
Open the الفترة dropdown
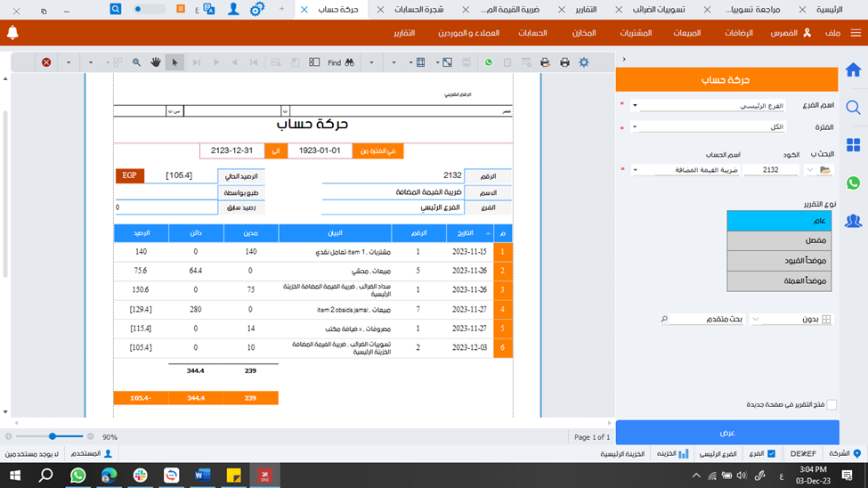635,127
